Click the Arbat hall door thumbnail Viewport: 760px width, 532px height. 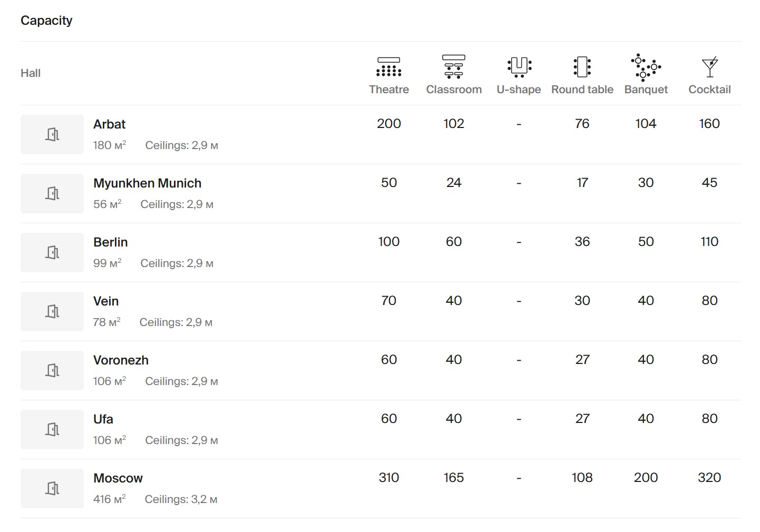click(52, 135)
